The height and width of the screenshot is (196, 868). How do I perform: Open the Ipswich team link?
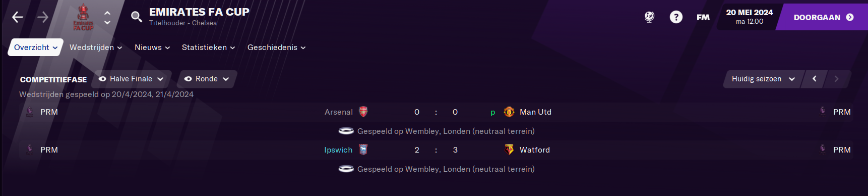(x=338, y=150)
